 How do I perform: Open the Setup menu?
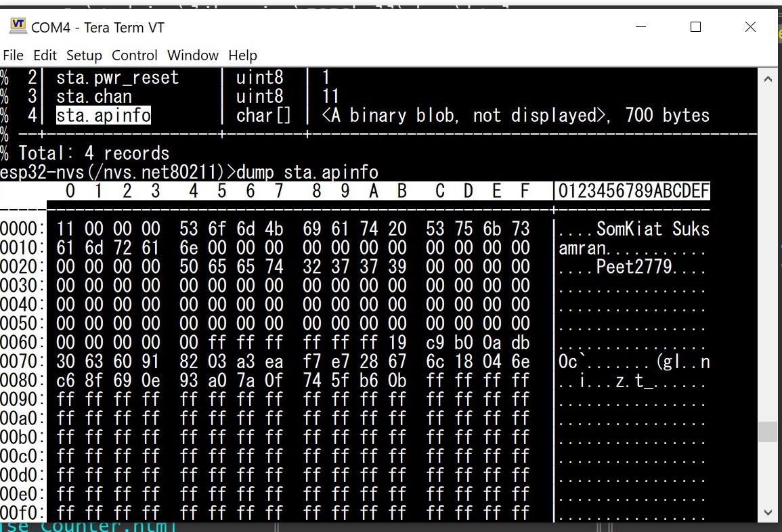84,56
